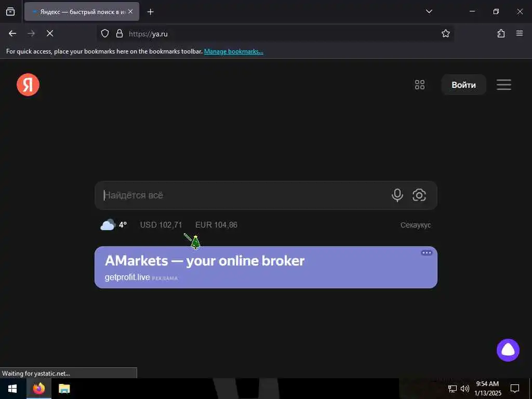This screenshot has height=399, width=532.
Task: Open a new tab
Action: click(150, 12)
